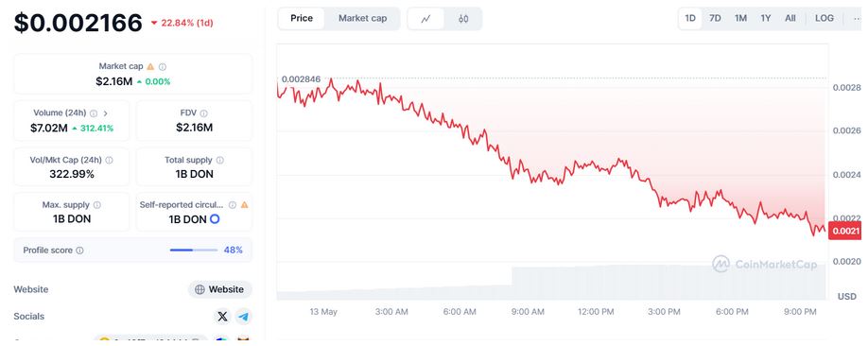Click Market cap warning triangle icon
Viewport: 868px width, 346px height.
coord(150,66)
